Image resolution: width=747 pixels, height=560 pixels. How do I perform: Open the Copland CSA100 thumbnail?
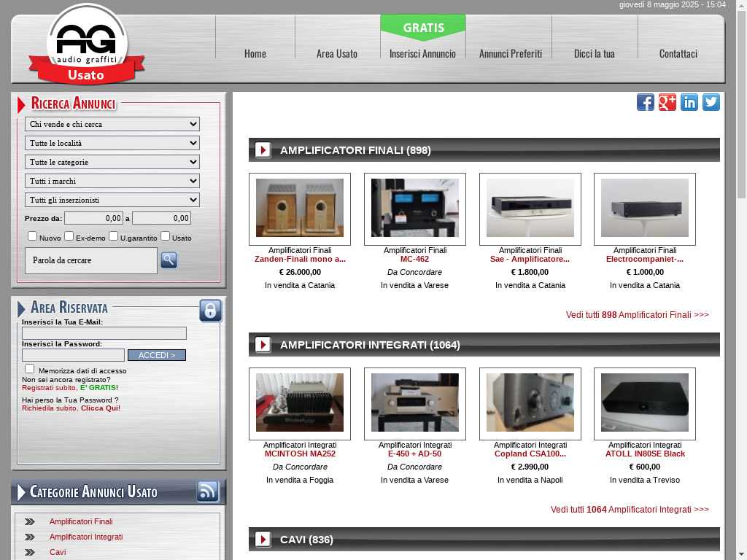coord(530,402)
